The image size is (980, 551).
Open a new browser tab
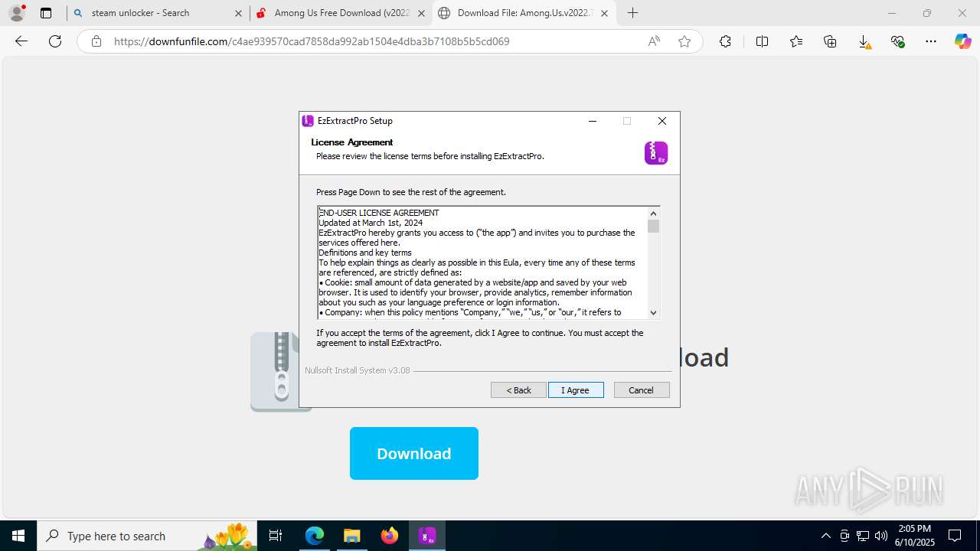click(632, 13)
